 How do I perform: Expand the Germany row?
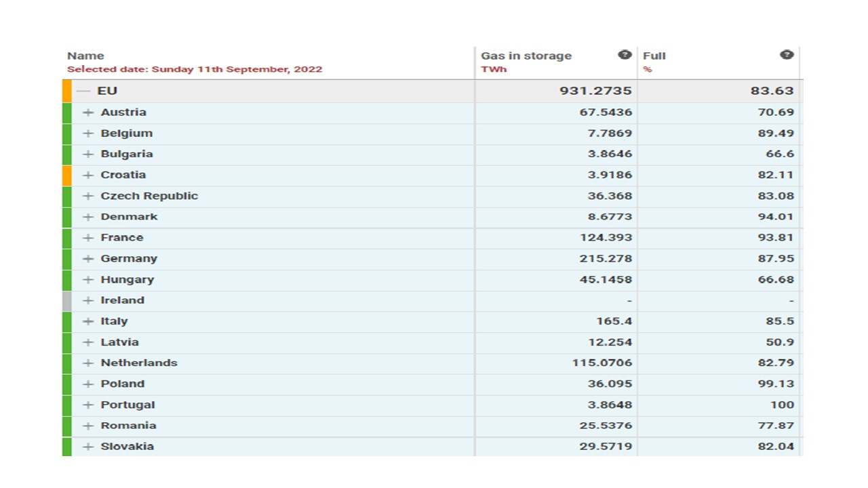coord(87,259)
